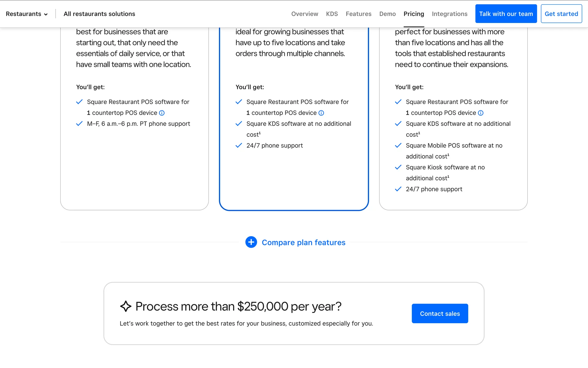Open the Restaurants dropdown menu
This screenshot has width=588, height=368.
click(x=24, y=14)
